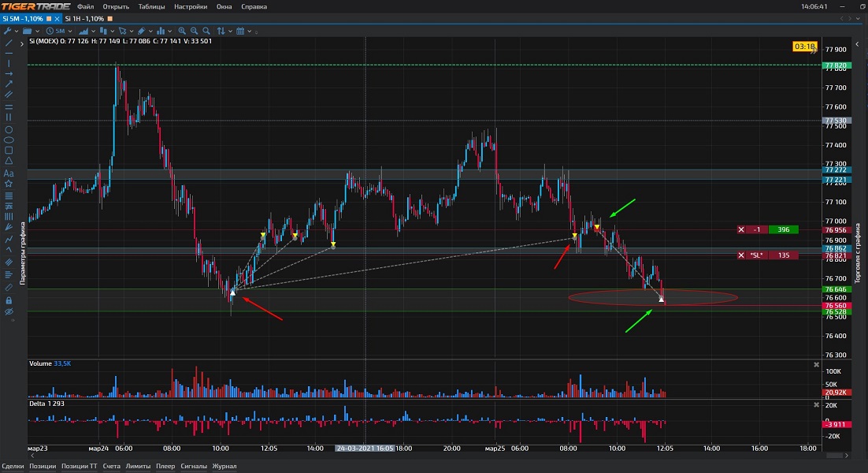Image resolution: width=868 pixels, height=473 pixels.
Task: Open the Счета bottom tab
Action: (111, 467)
